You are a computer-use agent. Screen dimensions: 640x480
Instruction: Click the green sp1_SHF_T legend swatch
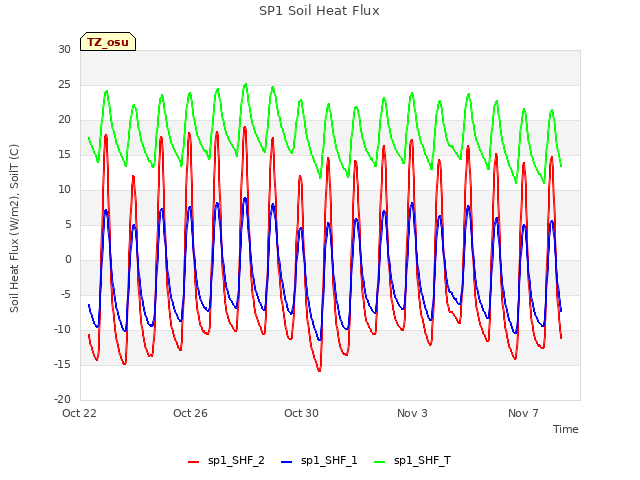pos(380,462)
